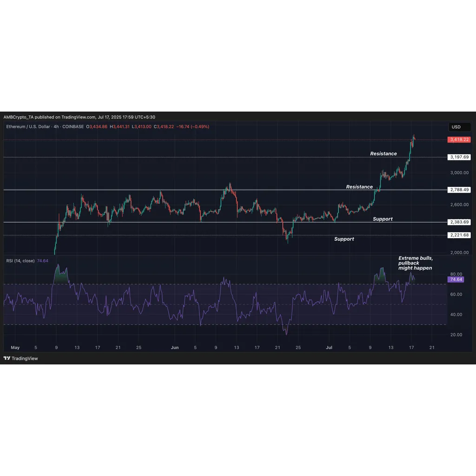Click the purple RSI value label 74.64
476x476 pixels.
point(456,279)
